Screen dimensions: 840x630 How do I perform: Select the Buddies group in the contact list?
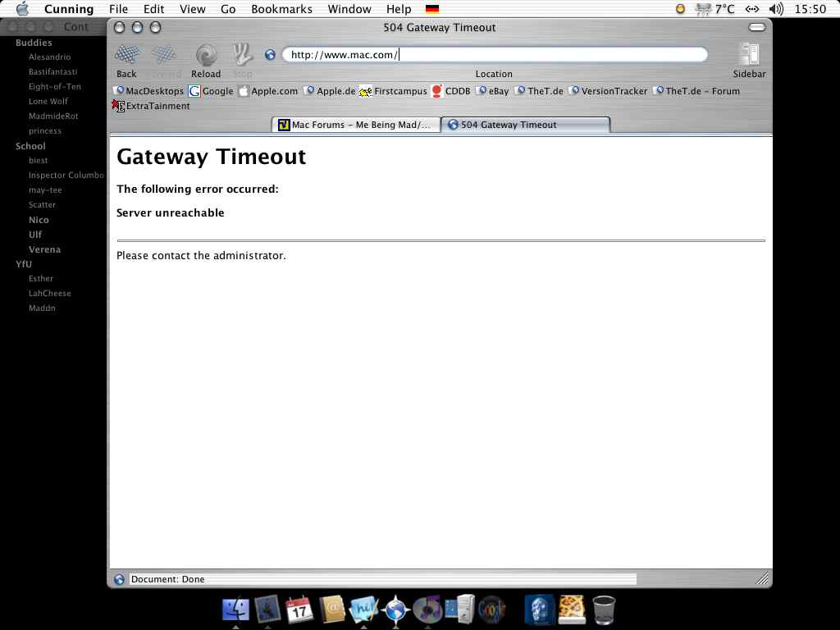pos(34,43)
